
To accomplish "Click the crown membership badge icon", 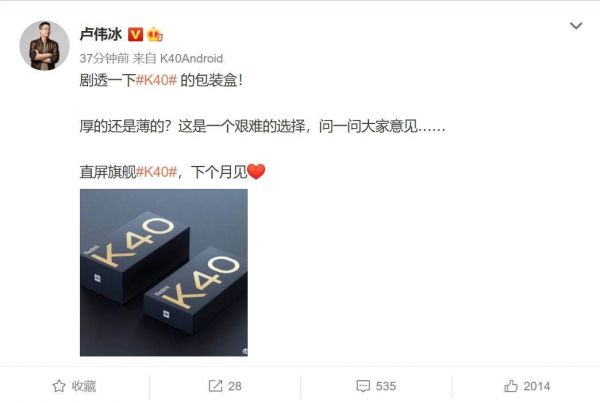I will pos(155,34).
